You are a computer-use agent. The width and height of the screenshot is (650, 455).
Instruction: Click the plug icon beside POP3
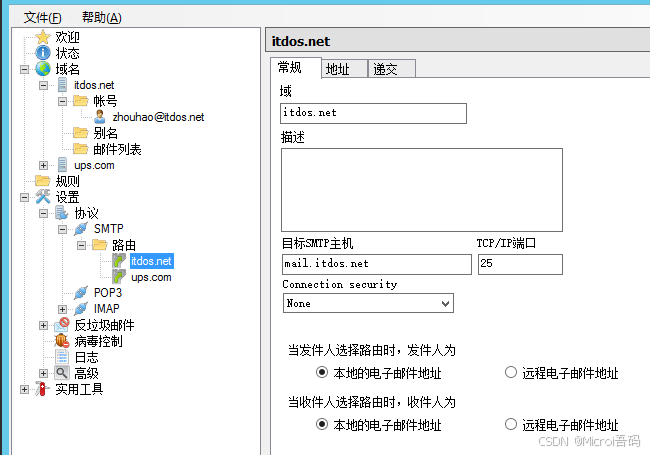click(81, 293)
